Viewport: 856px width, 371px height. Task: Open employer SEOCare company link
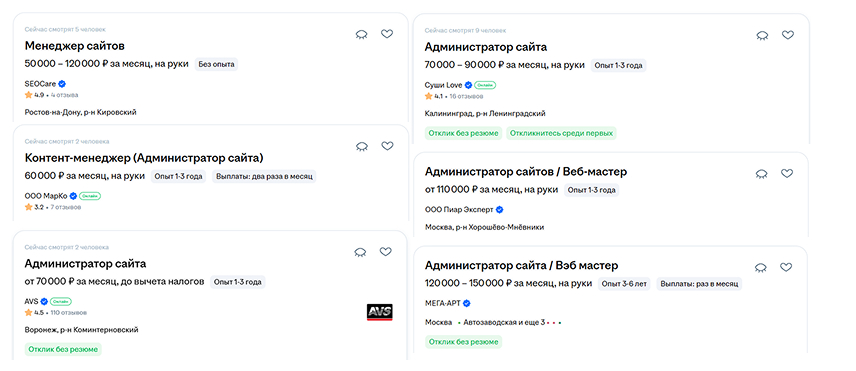40,84
